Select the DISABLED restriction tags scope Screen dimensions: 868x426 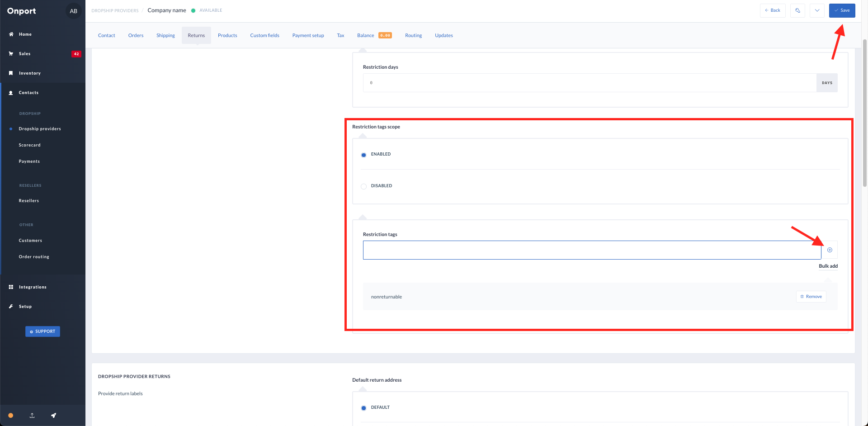363,186
